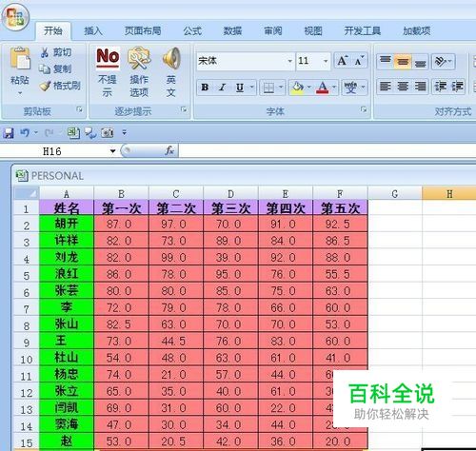The height and width of the screenshot is (451, 476).
Task: Click the speaker 英文 icon
Action: [x=171, y=58]
